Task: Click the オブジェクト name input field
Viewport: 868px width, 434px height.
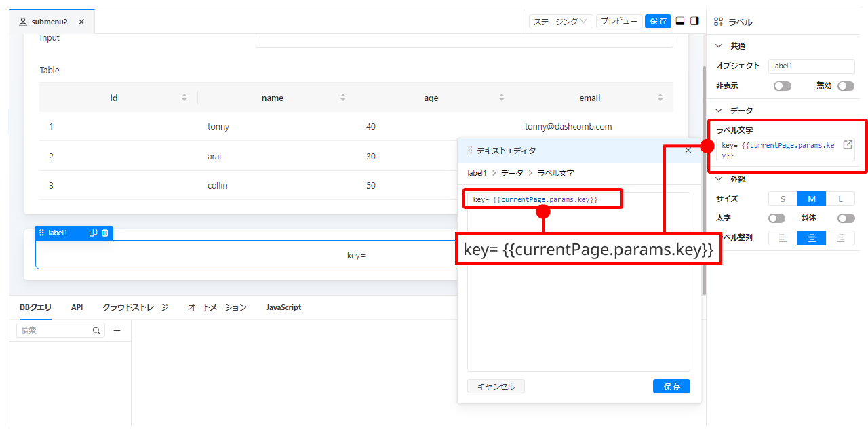Action: pos(811,66)
